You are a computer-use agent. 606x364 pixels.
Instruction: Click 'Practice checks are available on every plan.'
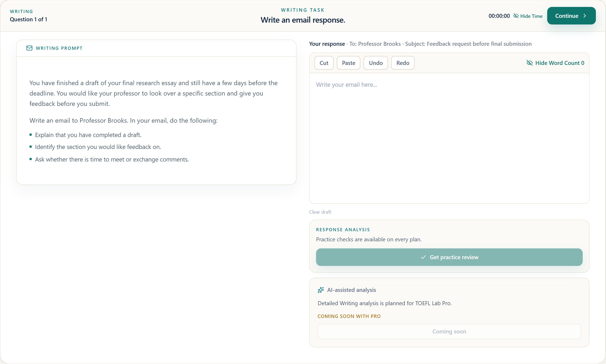pyautogui.click(x=369, y=239)
